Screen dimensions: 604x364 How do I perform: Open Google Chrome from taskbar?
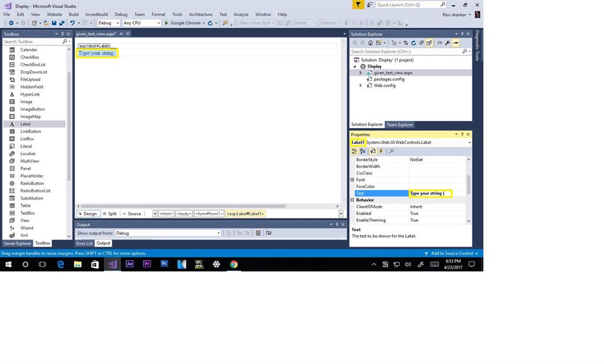point(234,264)
